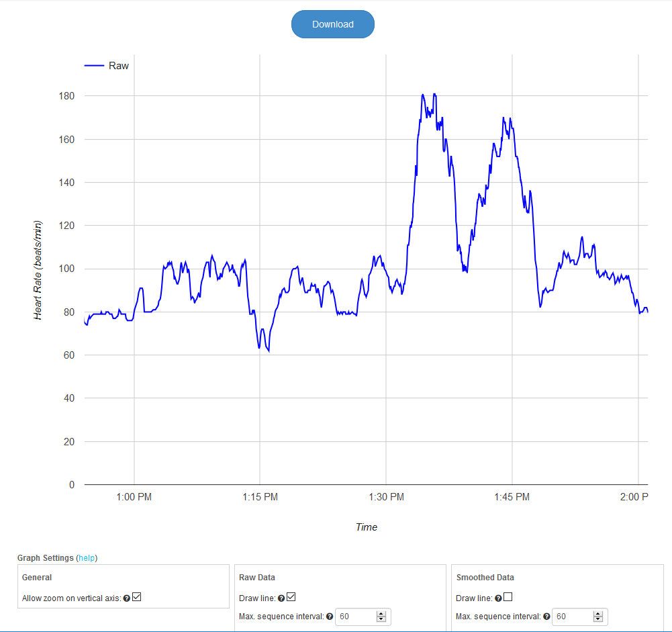Viewport: 672px width, 632px height.
Task: Click the help icon beside Smoothed Data "Max. sequence interval"
Action: click(545, 616)
